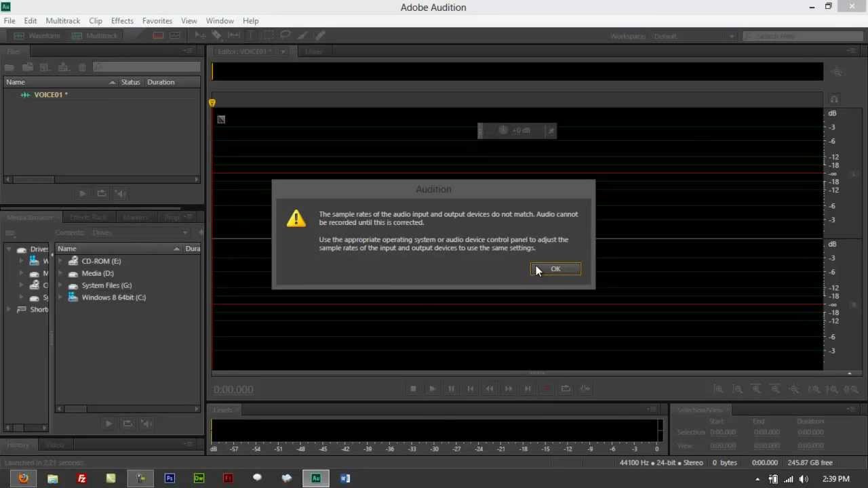Click the Fast Forward transport button

[x=509, y=388]
